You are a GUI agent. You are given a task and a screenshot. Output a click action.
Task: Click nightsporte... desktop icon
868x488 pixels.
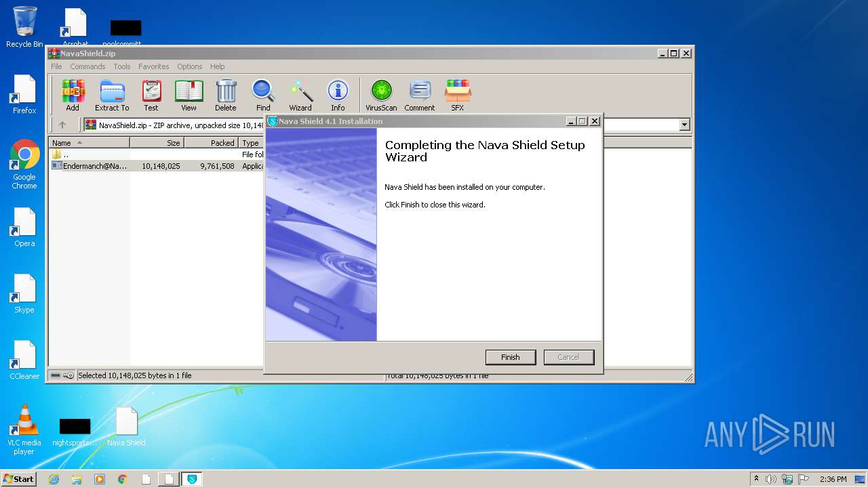pos(75,432)
